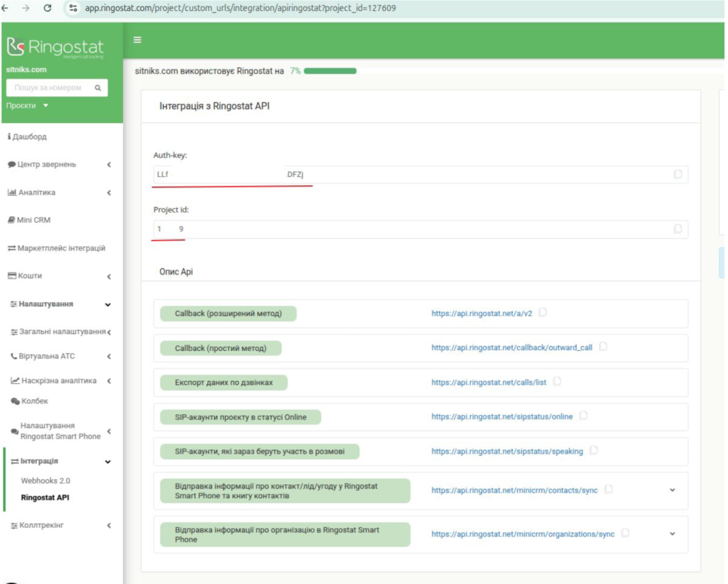Collapse Інтеграція section

[60, 462]
